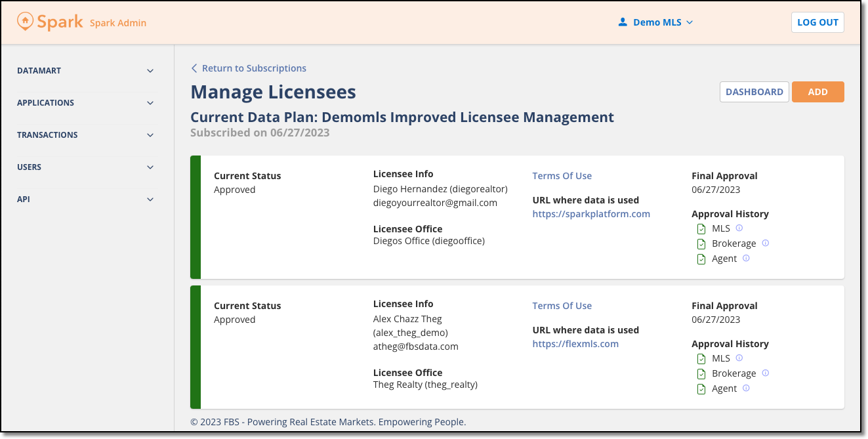Open API menu in sidebar
868x439 pixels.
[x=86, y=199]
